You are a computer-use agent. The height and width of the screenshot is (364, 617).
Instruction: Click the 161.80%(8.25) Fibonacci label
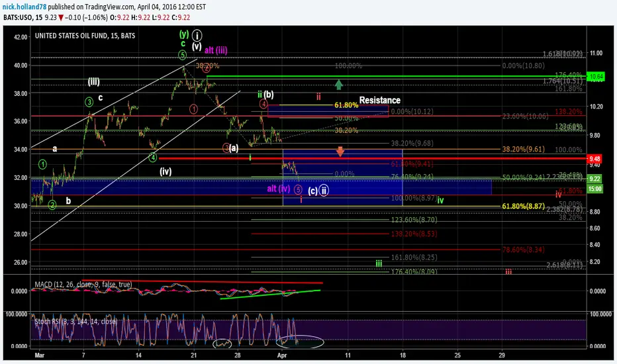[x=414, y=257]
